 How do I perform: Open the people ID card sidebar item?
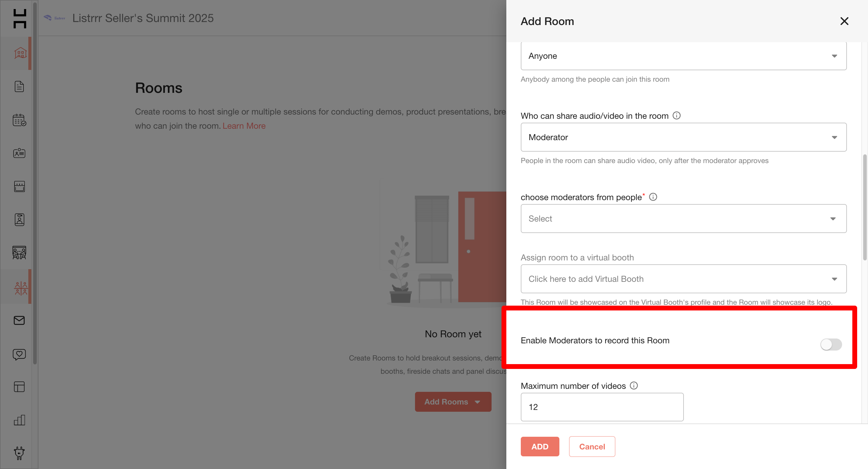point(19,153)
